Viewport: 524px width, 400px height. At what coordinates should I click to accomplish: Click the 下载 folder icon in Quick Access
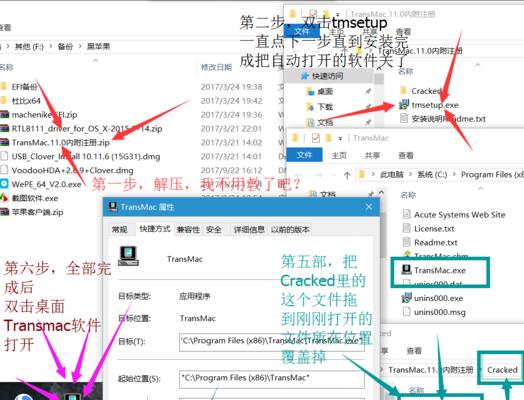click(x=310, y=107)
